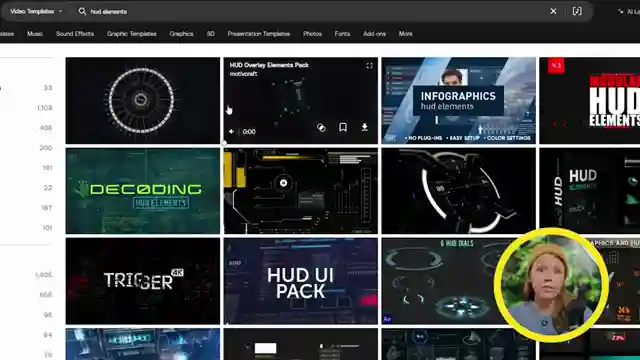Open the Sound Effects category tab
Viewport: 640px width, 360px height.
(75, 34)
